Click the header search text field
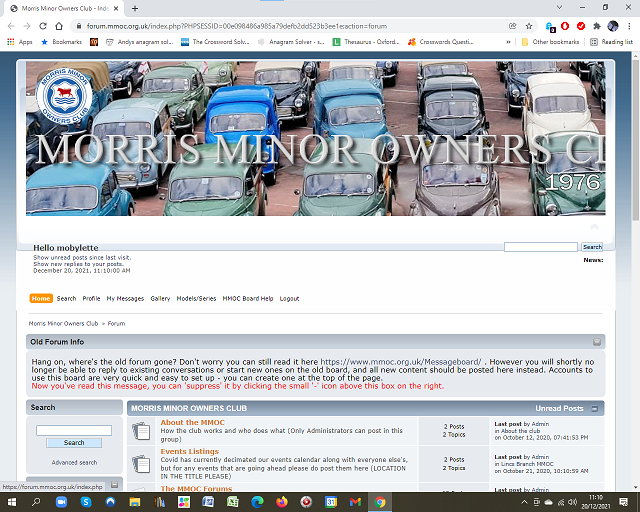The width and height of the screenshot is (640, 512). 541,247
